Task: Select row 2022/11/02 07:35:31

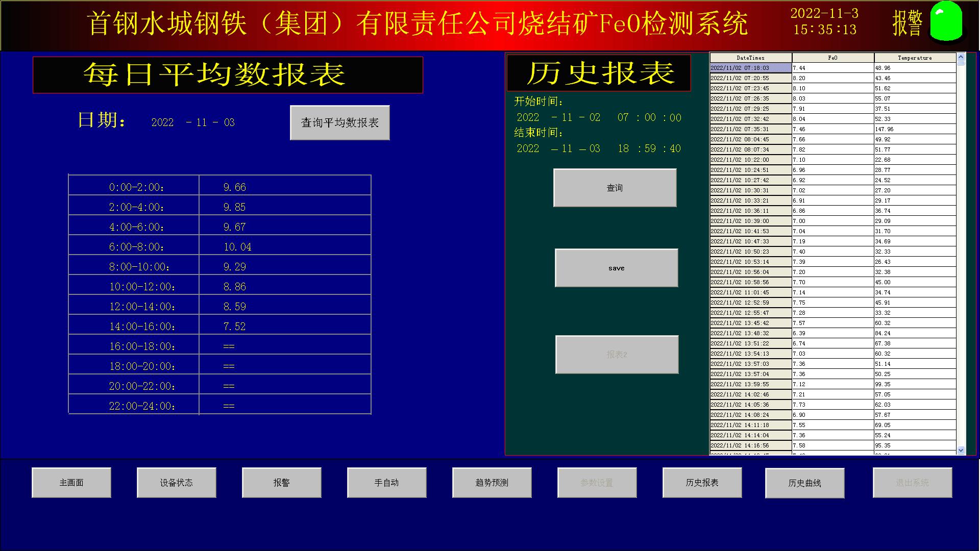Action: pos(833,129)
